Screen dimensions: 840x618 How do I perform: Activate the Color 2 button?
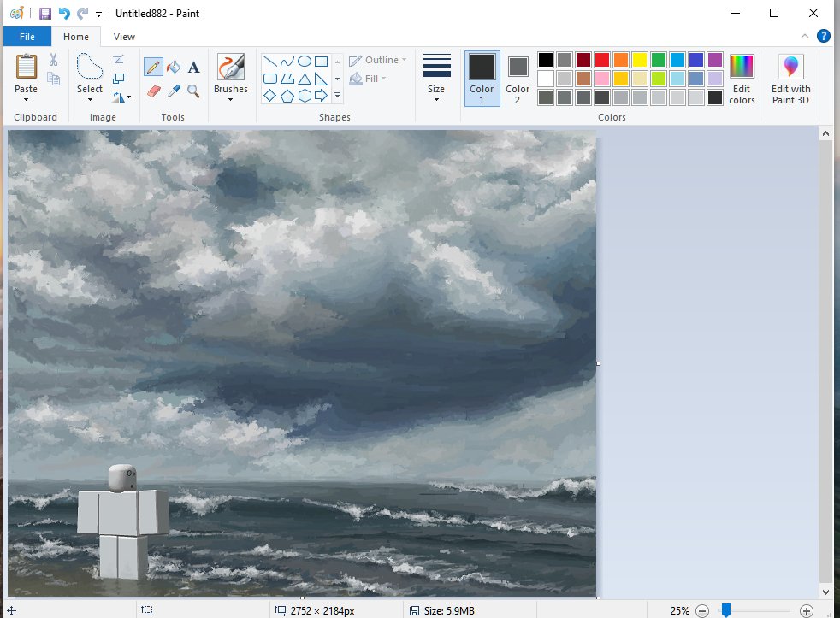click(518, 78)
